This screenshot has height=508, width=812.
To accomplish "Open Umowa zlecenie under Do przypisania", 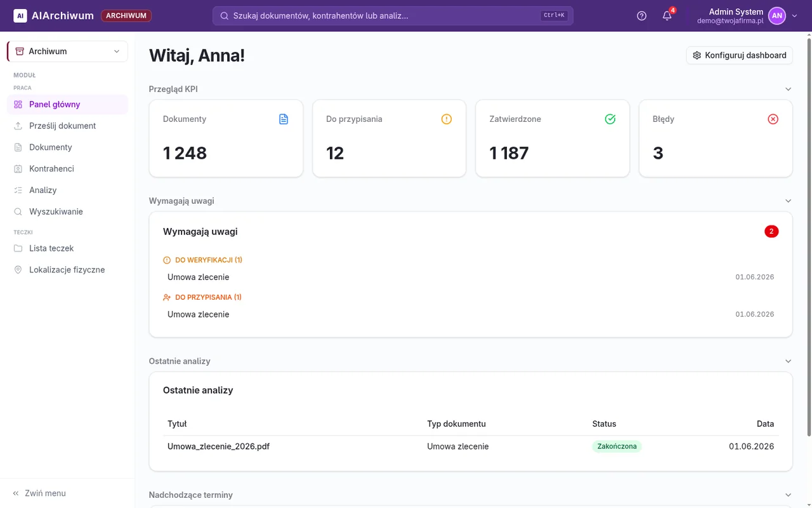I will (471, 314).
